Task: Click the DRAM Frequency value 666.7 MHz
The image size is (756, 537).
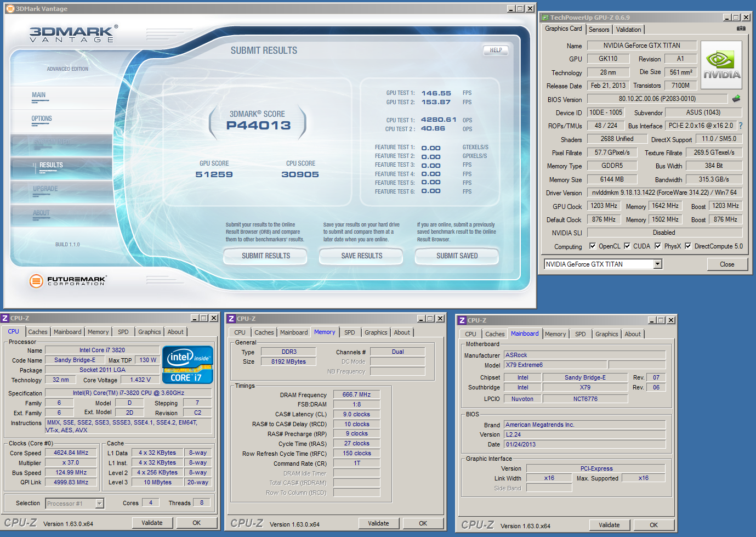Action: coord(356,394)
